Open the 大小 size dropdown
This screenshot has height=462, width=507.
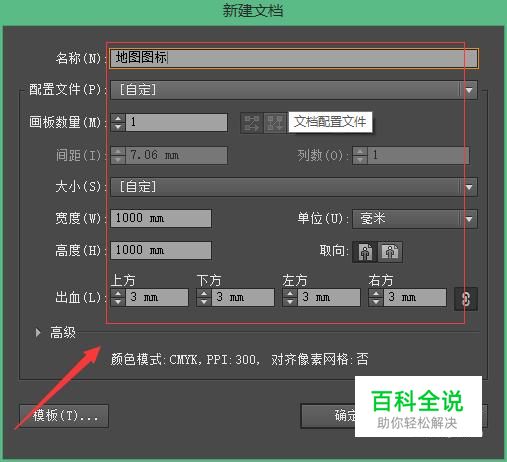click(x=294, y=187)
